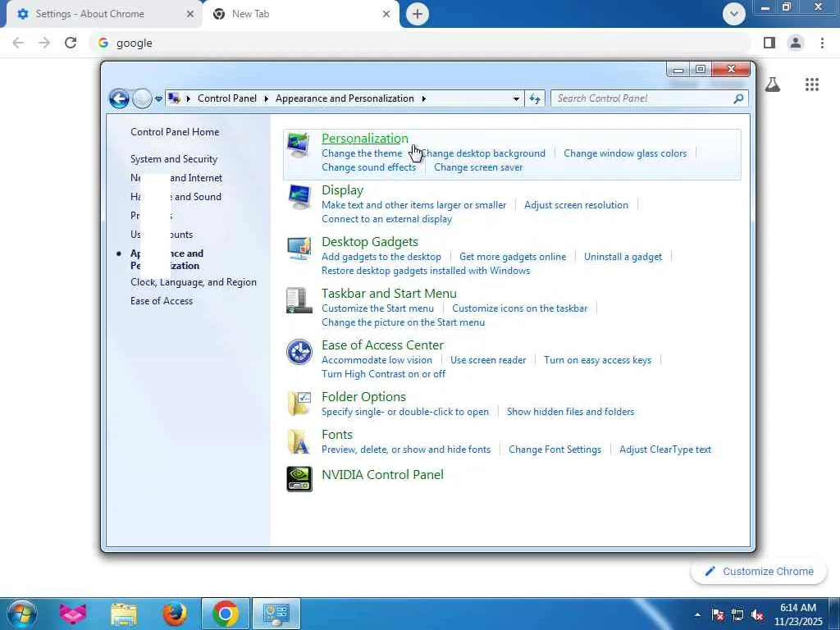The width and height of the screenshot is (840, 630).
Task: Open the Chrome Labs flask icon
Action: [773, 84]
